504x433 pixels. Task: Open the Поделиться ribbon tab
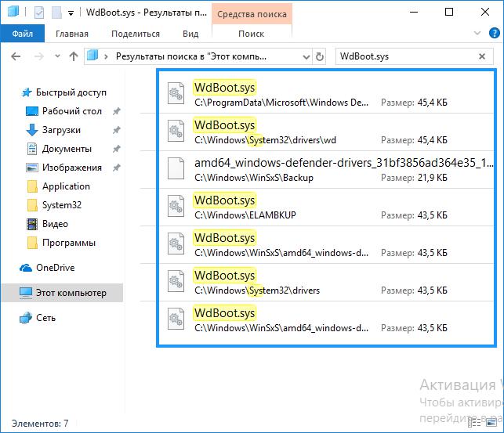pyautogui.click(x=136, y=34)
